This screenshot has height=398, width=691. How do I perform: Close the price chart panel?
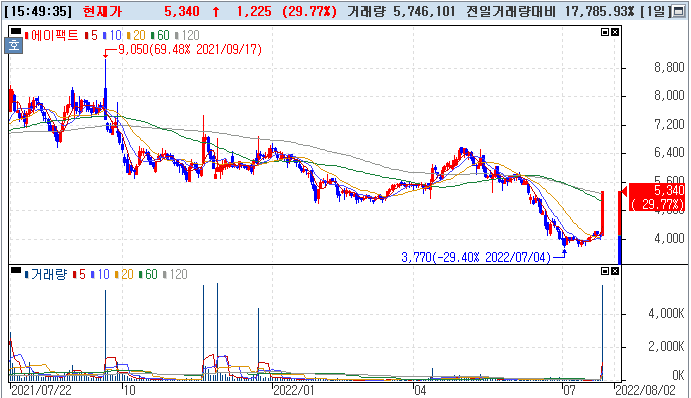pyautogui.click(x=614, y=32)
